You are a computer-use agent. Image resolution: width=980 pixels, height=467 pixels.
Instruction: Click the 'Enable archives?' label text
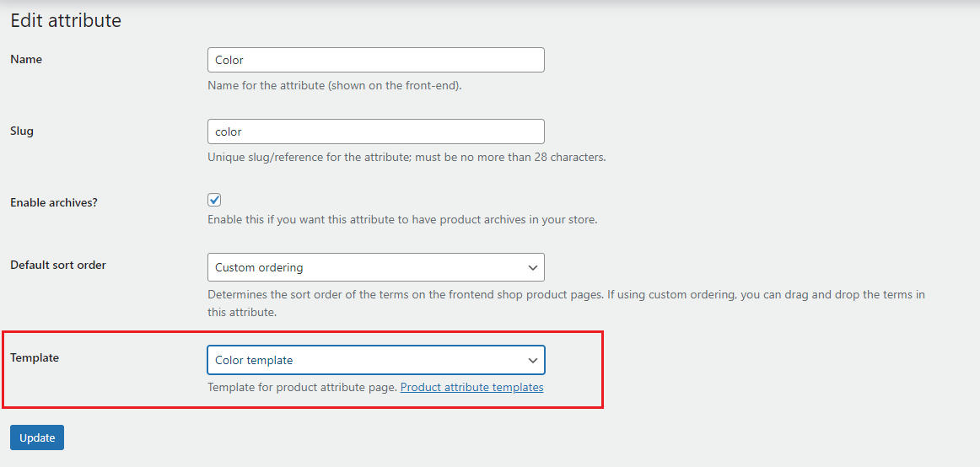pos(54,202)
